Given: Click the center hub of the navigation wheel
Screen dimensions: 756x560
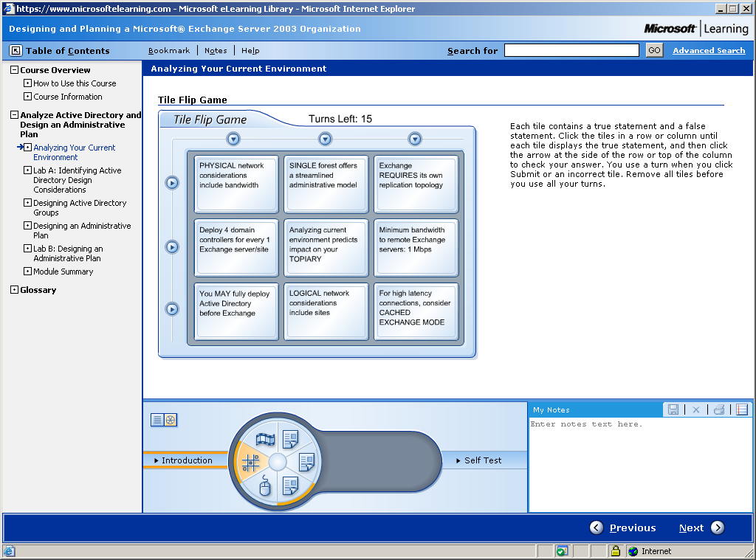Looking at the screenshot, I should pos(278,462).
